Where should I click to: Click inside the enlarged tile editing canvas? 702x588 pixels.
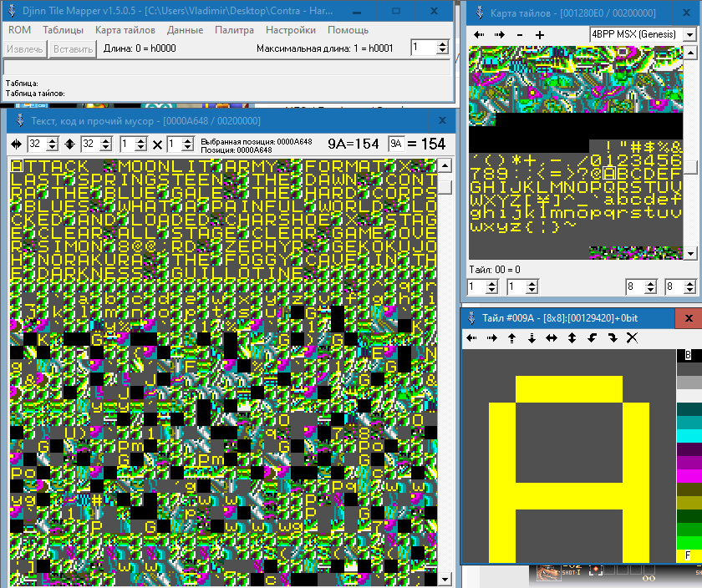click(x=568, y=456)
